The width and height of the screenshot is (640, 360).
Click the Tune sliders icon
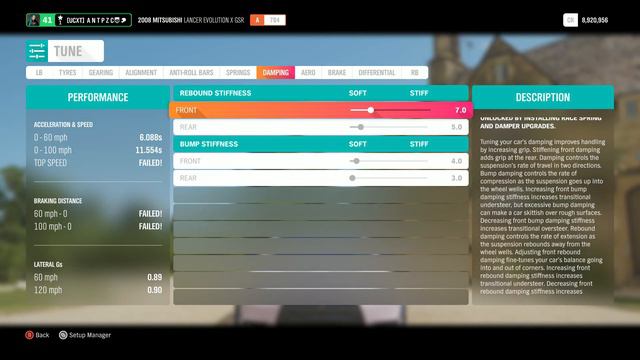point(37,51)
